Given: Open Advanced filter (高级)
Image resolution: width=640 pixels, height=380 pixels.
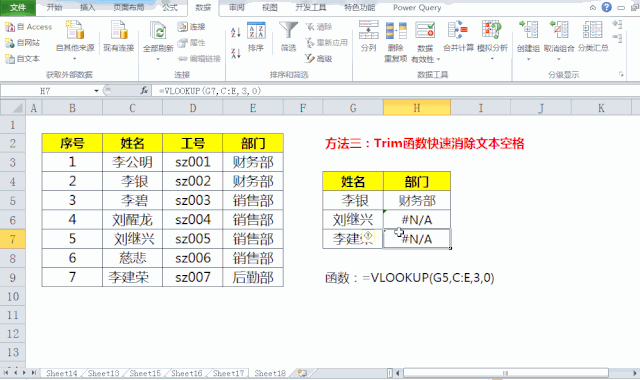Looking at the screenshot, I should 319,59.
